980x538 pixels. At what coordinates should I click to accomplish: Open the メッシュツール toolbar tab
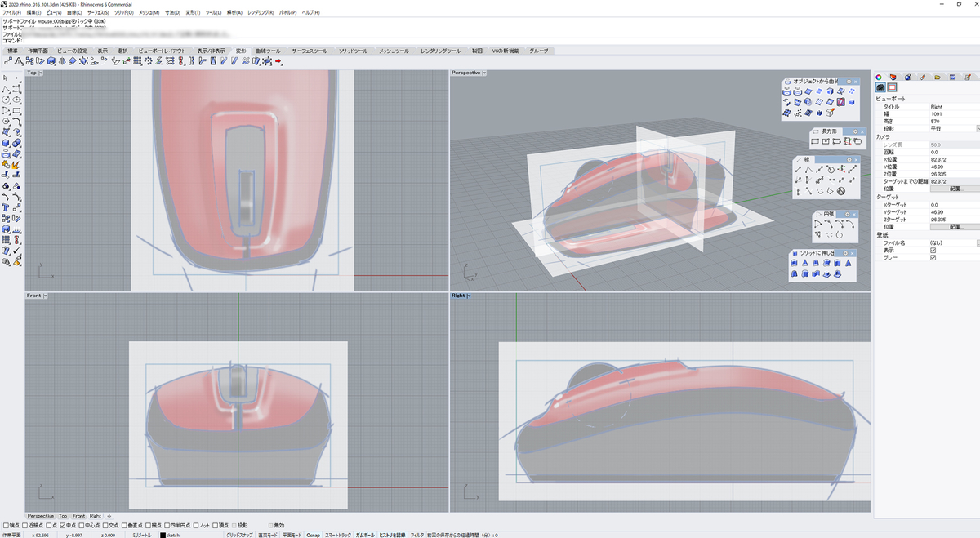coord(394,51)
